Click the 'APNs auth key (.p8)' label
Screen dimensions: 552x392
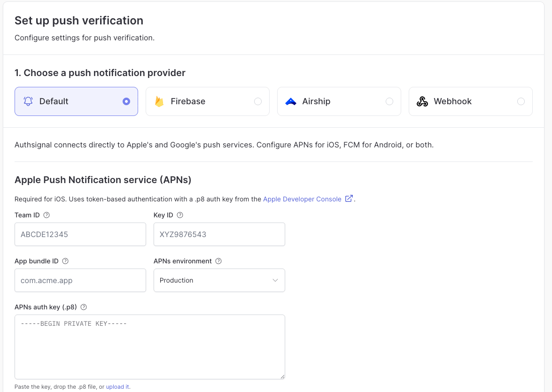(46, 307)
